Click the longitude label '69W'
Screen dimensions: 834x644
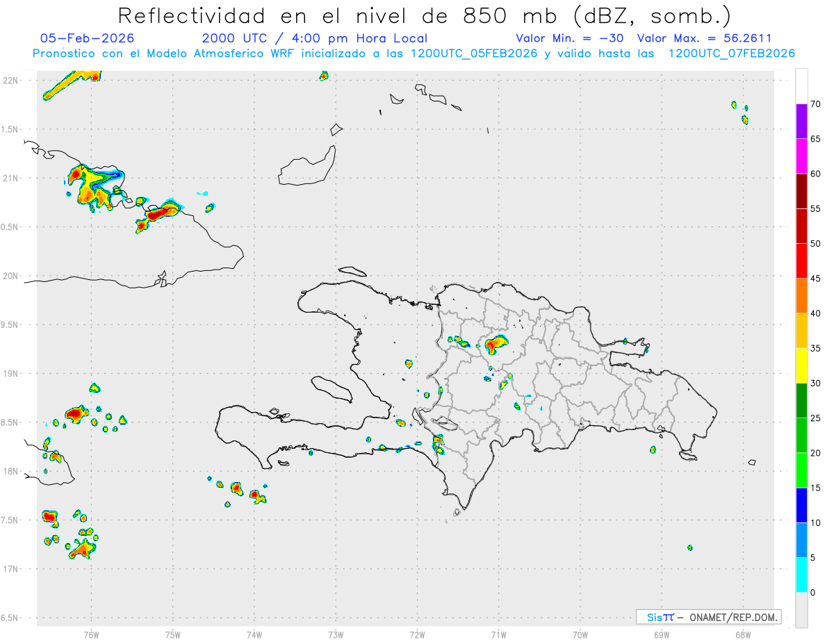coord(662,634)
